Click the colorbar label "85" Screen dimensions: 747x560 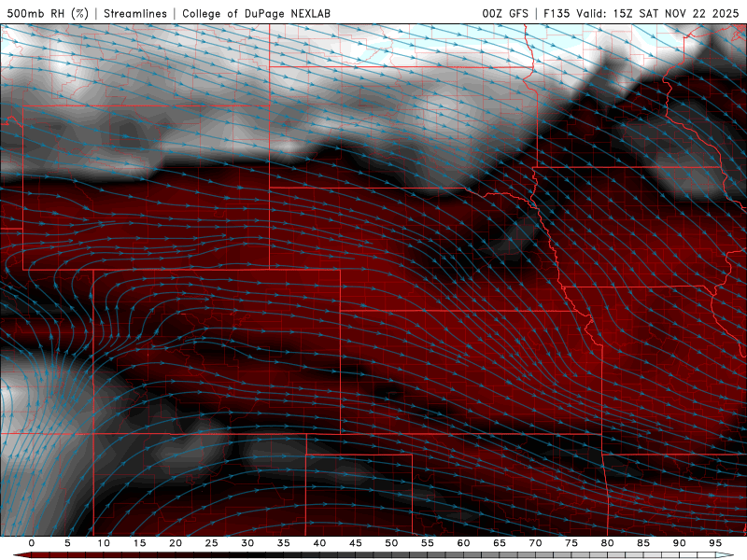coord(643,543)
